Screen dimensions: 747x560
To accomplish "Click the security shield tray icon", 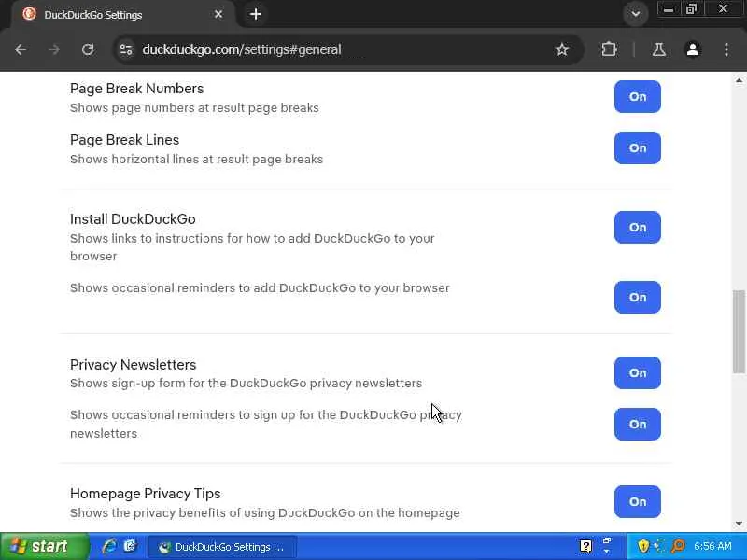I will [643, 546].
